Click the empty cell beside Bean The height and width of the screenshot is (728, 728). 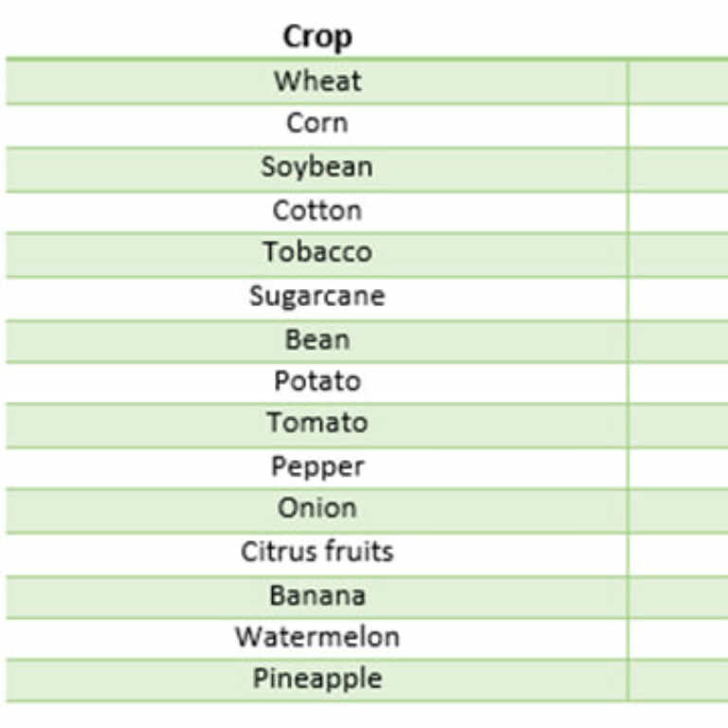coord(679,340)
